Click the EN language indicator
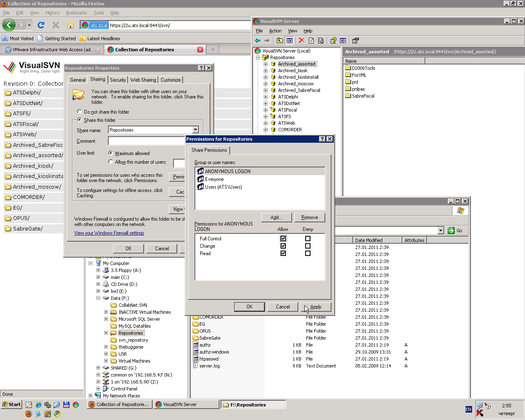This screenshot has width=525, height=420. click(x=468, y=409)
